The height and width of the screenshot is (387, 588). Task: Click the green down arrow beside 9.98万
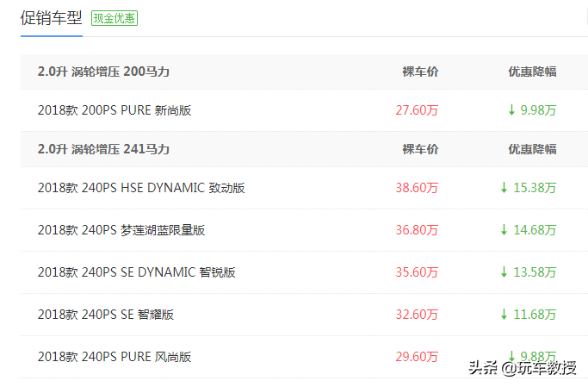511,109
